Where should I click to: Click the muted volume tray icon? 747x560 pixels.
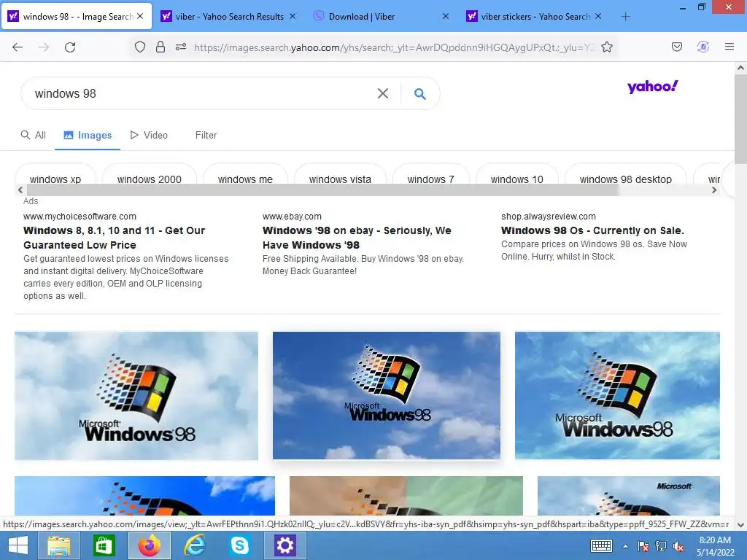tap(678, 547)
